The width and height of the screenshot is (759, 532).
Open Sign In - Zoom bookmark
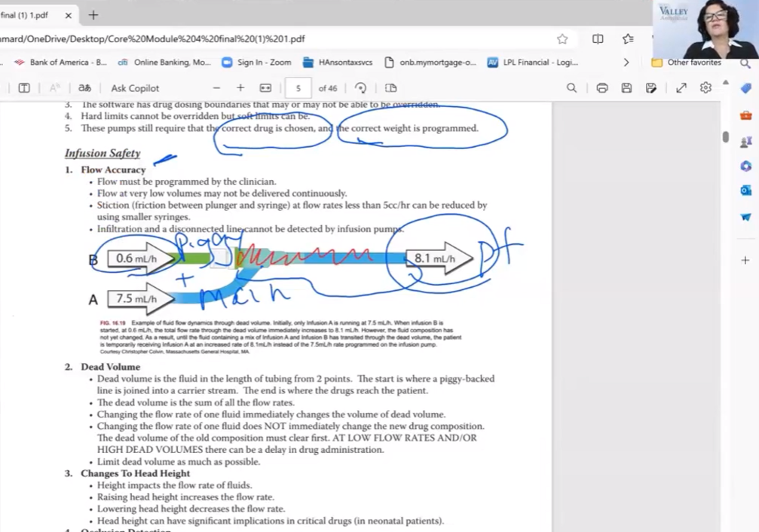pos(256,63)
